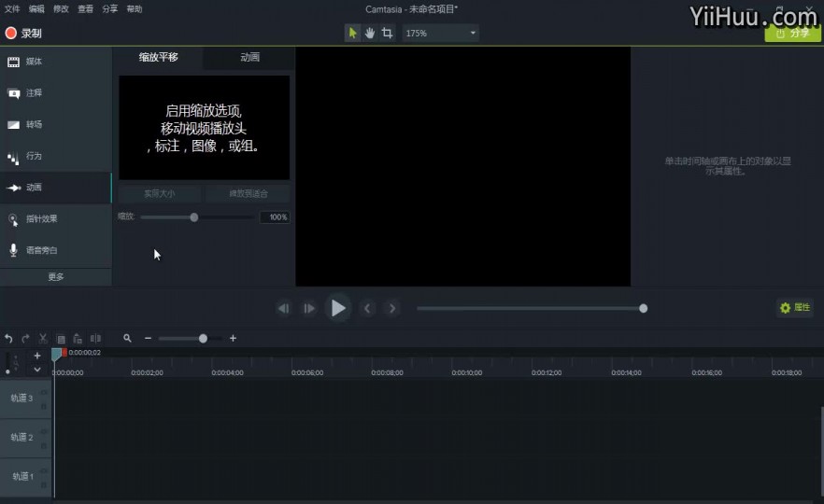The width and height of the screenshot is (824, 504).
Task: Click the 缩放到适合 scale to fit button
Action: click(x=249, y=194)
